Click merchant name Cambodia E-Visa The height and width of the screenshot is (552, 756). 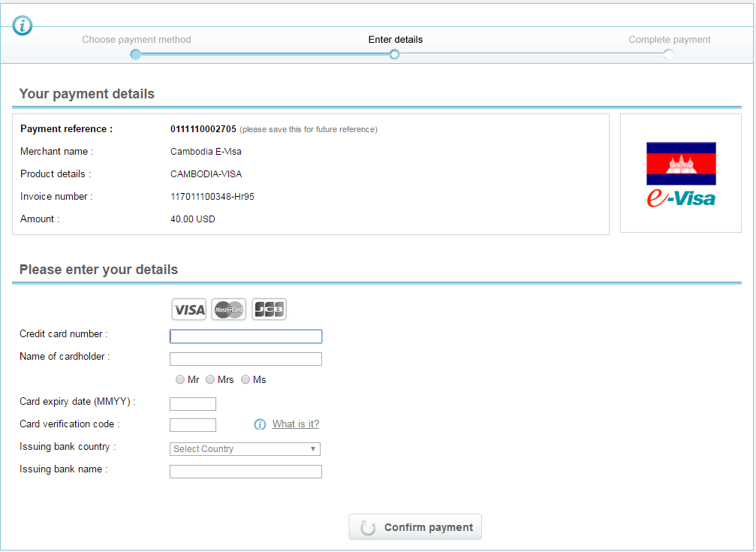pos(206,152)
